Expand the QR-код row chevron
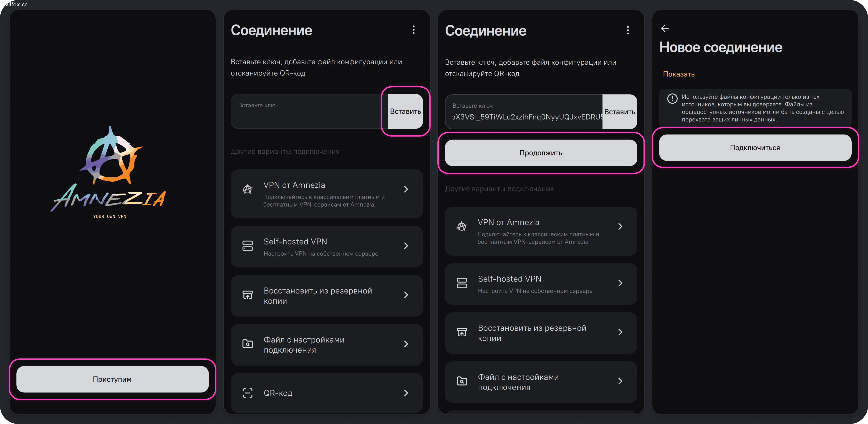This screenshot has width=868, height=424. [x=406, y=393]
